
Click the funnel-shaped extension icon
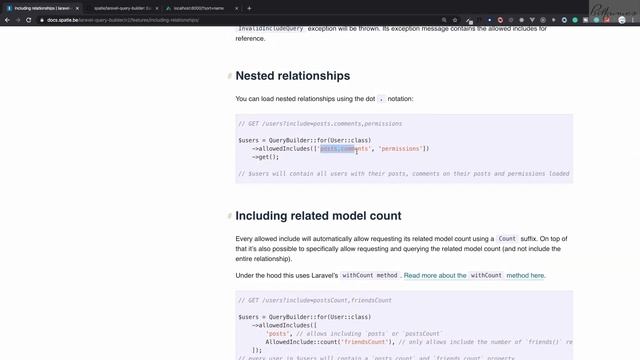point(532,20)
